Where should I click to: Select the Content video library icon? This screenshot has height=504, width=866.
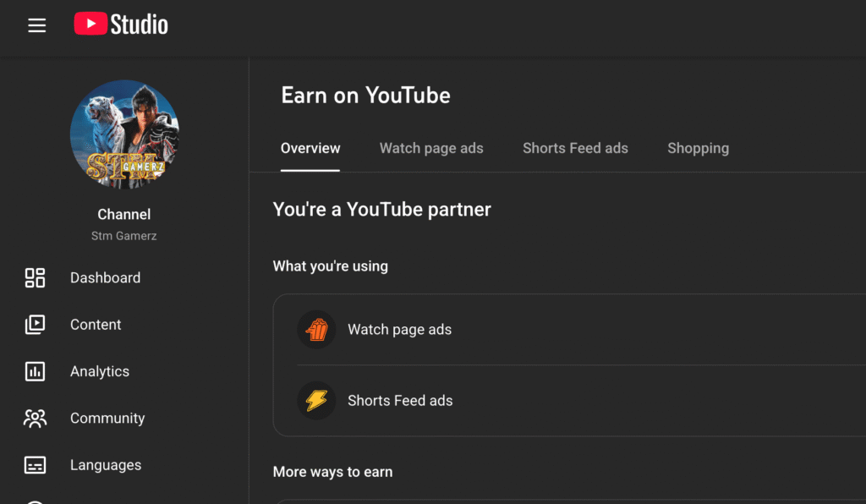pyautogui.click(x=35, y=325)
